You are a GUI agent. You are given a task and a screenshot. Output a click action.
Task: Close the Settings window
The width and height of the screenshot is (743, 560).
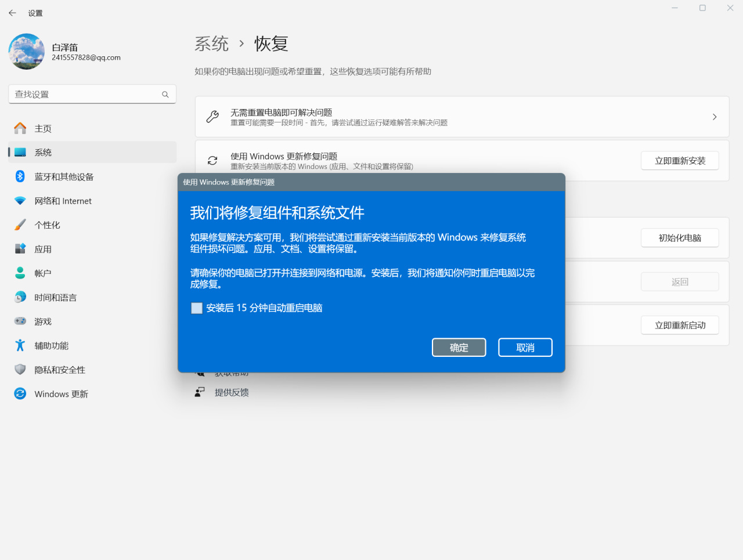(x=730, y=8)
